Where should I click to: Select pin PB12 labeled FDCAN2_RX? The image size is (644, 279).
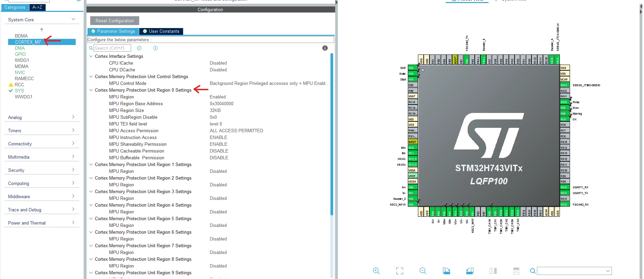coord(565,205)
